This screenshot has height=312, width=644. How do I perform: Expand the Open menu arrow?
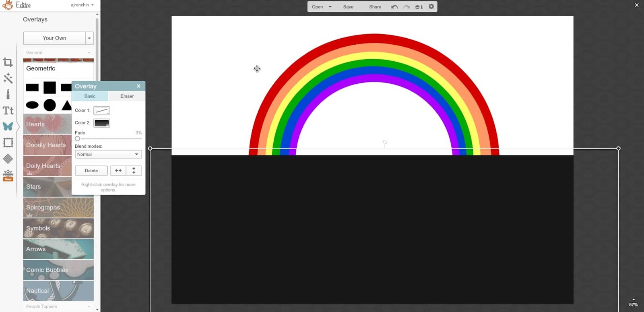(330, 7)
